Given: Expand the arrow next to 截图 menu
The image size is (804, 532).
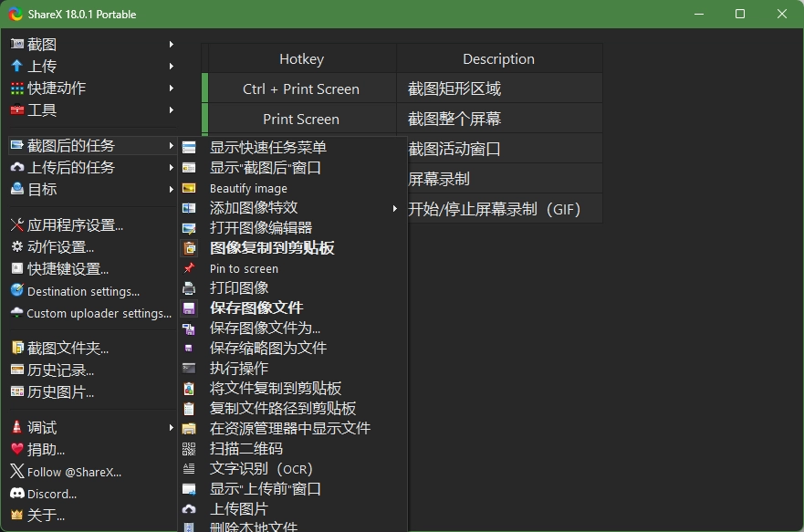Looking at the screenshot, I should (x=171, y=44).
